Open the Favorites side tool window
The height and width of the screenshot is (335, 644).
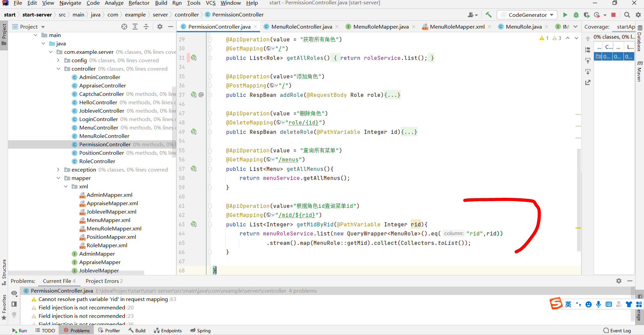click(4, 307)
